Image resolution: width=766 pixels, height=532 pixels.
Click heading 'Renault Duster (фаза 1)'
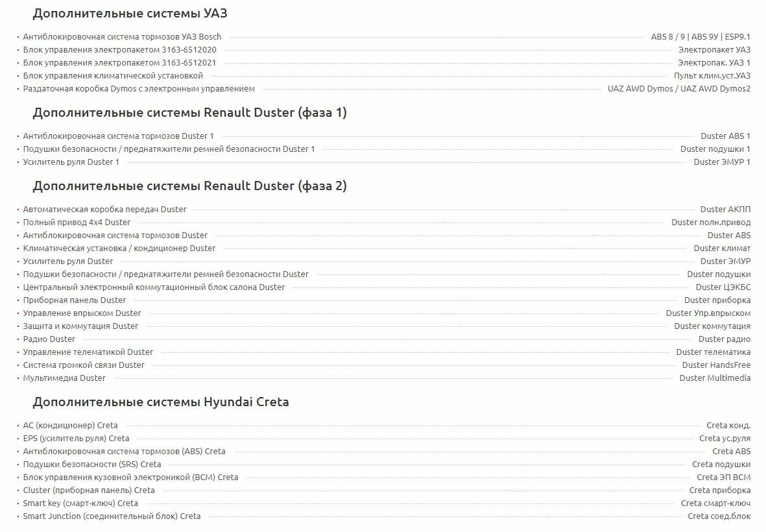[x=189, y=113]
